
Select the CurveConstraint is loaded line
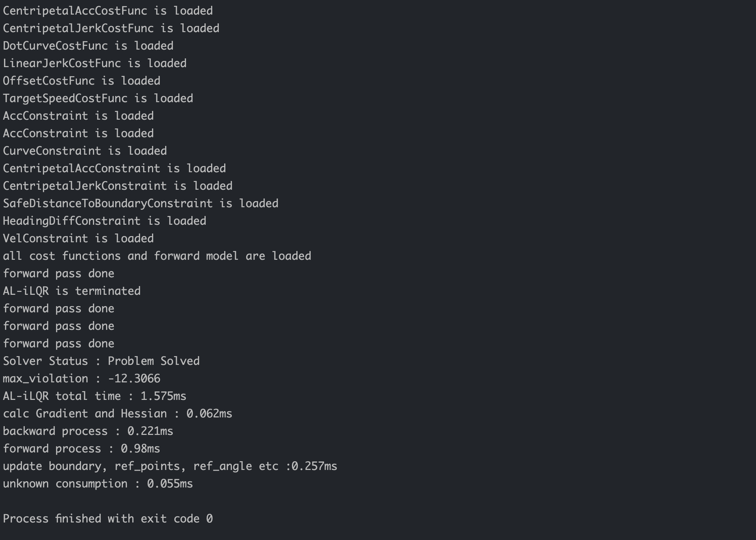pyautogui.click(x=85, y=151)
